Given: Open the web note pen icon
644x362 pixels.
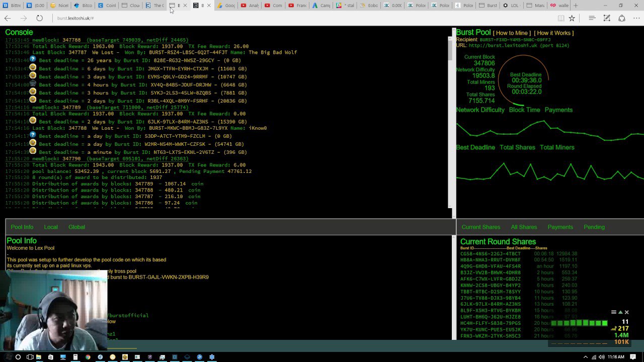Looking at the screenshot, I should [607, 18].
